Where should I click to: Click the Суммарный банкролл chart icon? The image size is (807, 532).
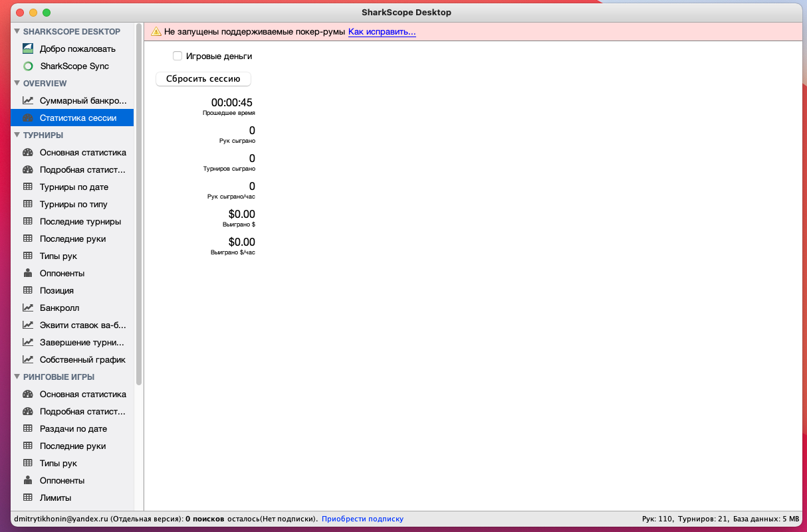(x=28, y=100)
